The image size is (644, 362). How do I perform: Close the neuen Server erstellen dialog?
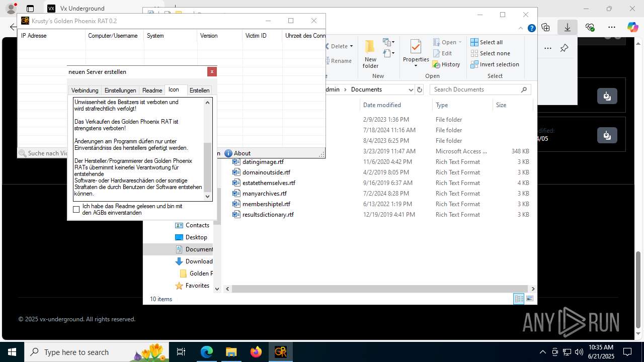pyautogui.click(x=212, y=71)
